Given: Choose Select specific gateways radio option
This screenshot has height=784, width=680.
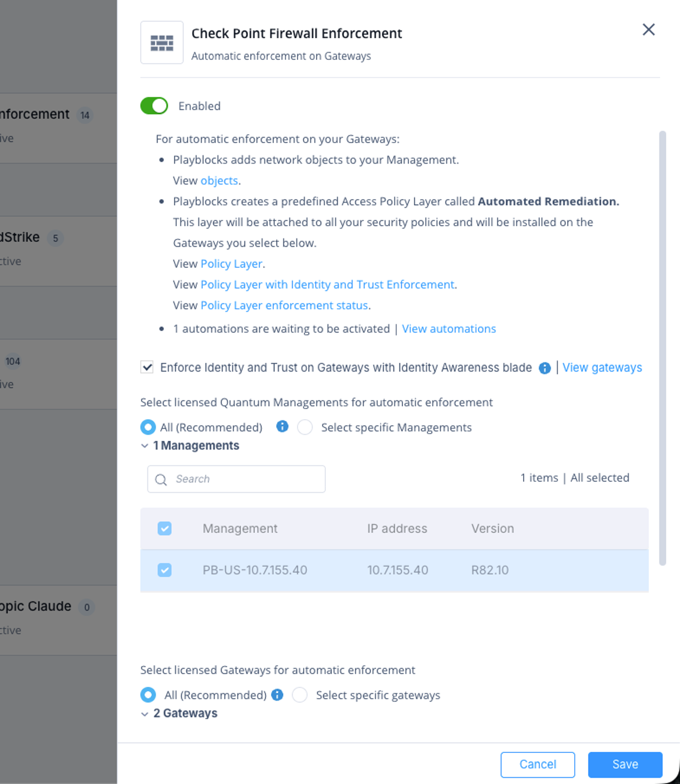Looking at the screenshot, I should click(x=300, y=695).
